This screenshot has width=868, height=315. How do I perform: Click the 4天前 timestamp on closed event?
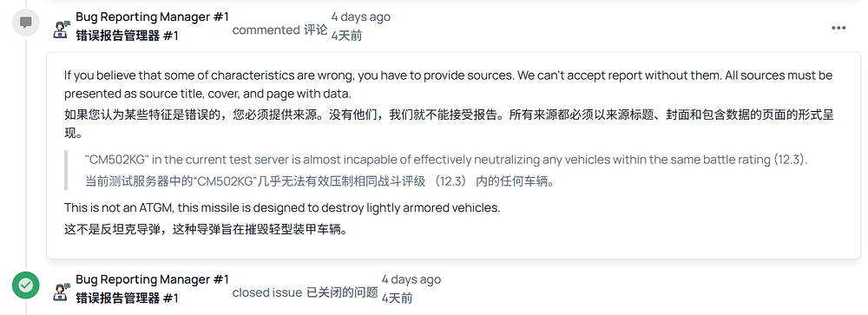[397, 299]
